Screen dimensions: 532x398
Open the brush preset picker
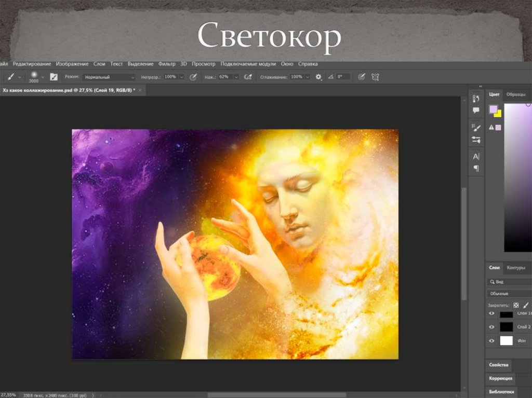[35, 76]
